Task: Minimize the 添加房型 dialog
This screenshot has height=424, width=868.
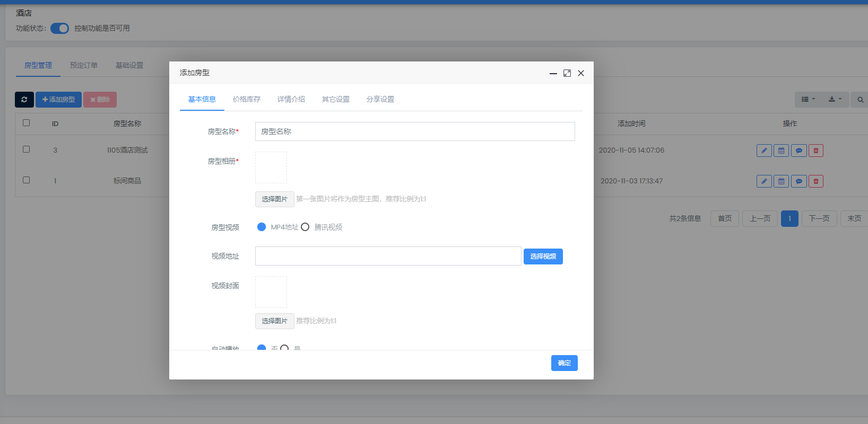Action: [553, 73]
